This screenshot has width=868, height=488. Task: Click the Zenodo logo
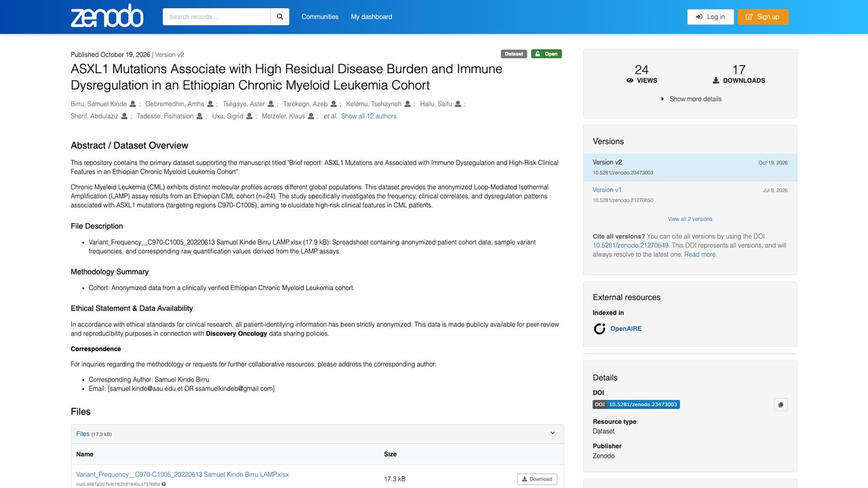(107, 16)
